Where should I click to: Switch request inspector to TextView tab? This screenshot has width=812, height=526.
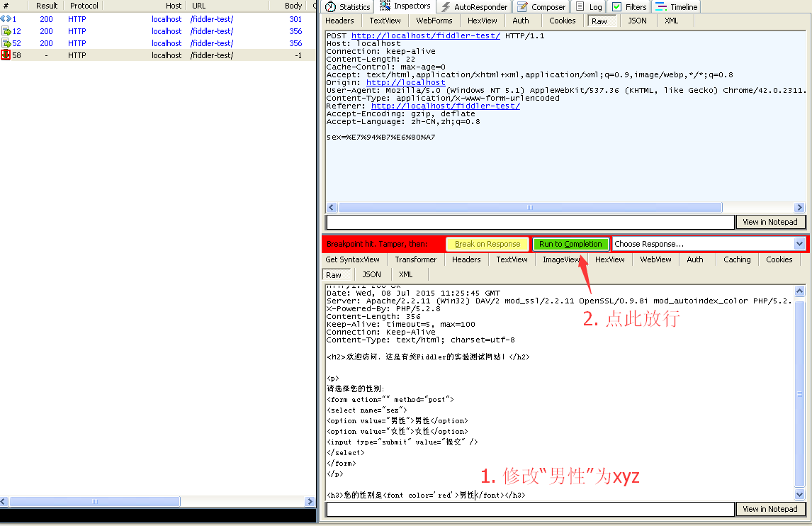385,21
